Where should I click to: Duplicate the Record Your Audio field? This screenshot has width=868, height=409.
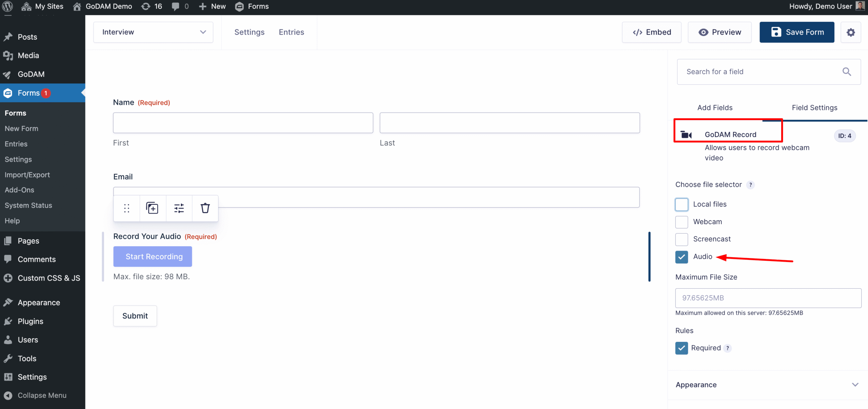[152, 208]
